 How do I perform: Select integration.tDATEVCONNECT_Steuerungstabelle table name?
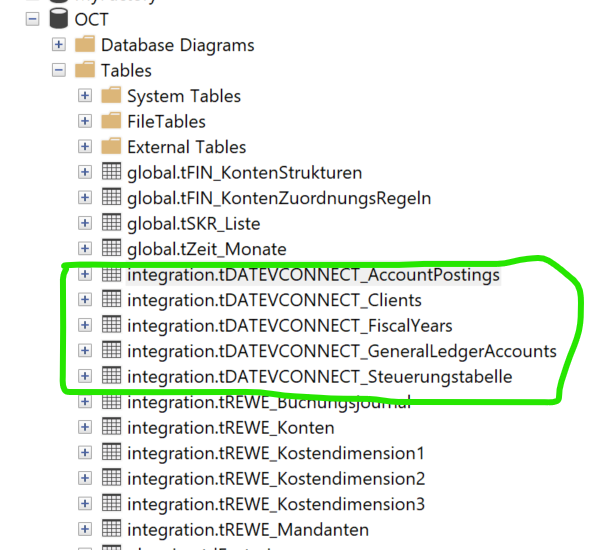[x=320, y=377]
